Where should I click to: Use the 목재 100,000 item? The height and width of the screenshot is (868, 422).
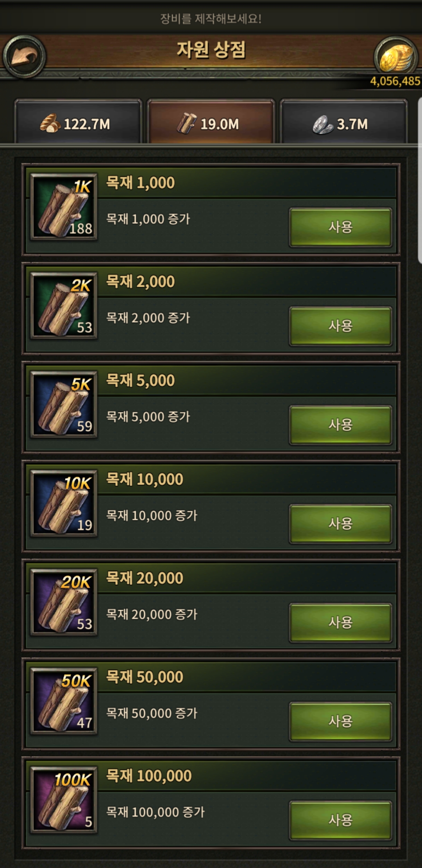[340, 821]
